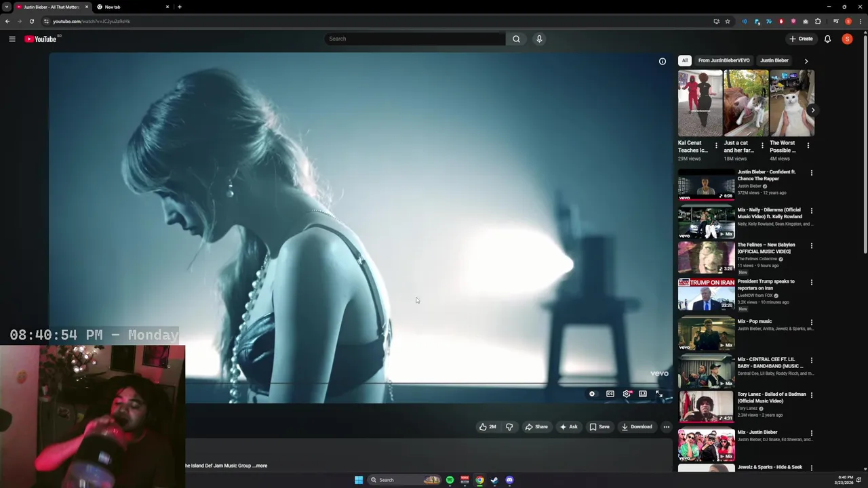Like the video with thumbs up
The height and width of the screenshot is (488, 868).
tap(488, 427)
